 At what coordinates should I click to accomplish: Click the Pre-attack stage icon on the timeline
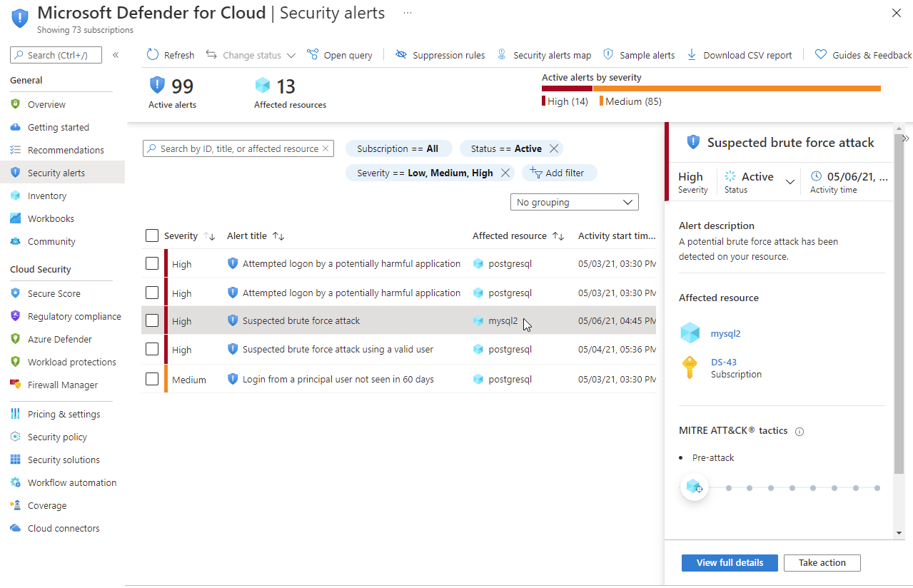pyautogui.click(x=694, y=487)
